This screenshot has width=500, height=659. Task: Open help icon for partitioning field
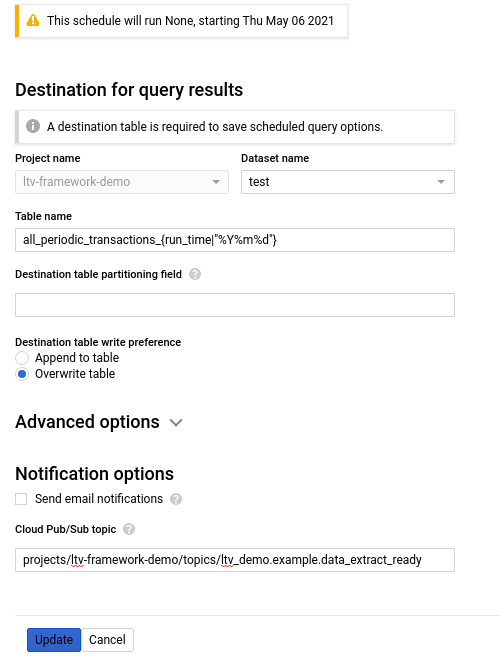coord(195,274)
